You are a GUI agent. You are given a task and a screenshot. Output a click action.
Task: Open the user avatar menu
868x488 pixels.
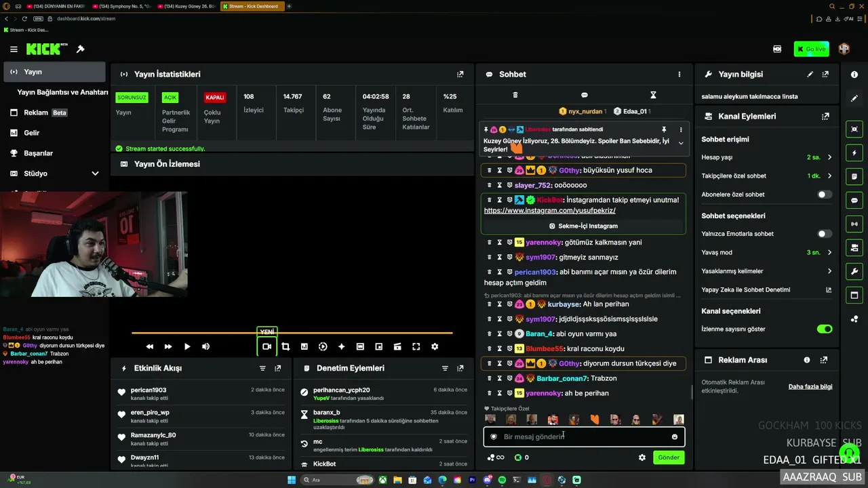844,49
